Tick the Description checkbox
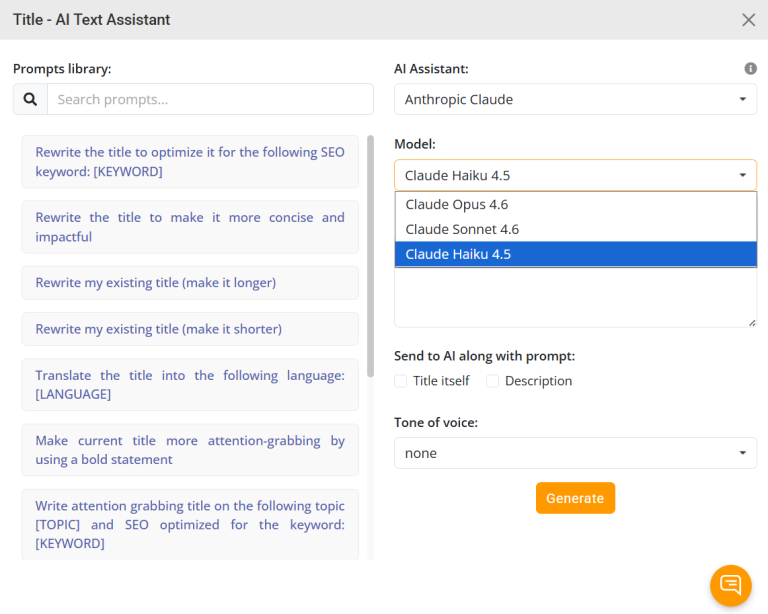This screenshot has width=768, height=614. [492, 381]
